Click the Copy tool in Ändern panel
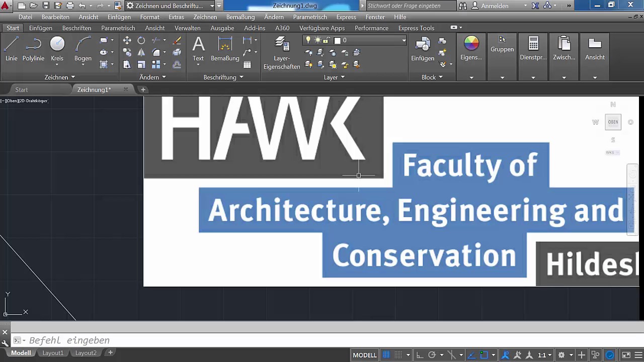The width and height of the screenshot is (644, 362). pos(127,52)
